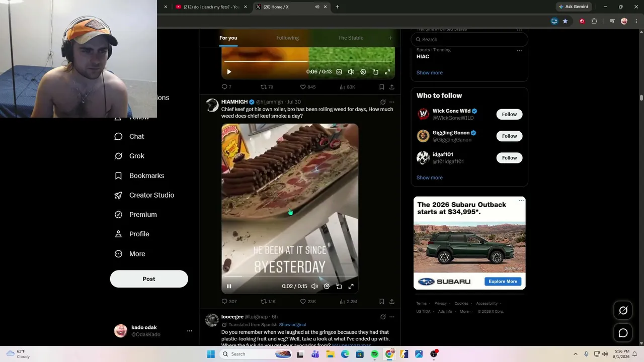Screen dimensions: 644x362
Task: Mute the top video's volume
Action: [351, 72]
